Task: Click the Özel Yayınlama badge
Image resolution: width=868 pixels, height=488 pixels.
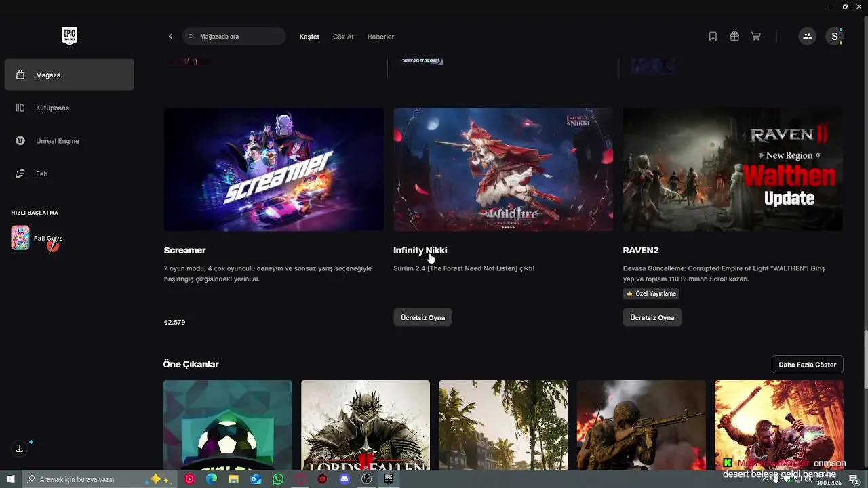Action: click(651, 293)
